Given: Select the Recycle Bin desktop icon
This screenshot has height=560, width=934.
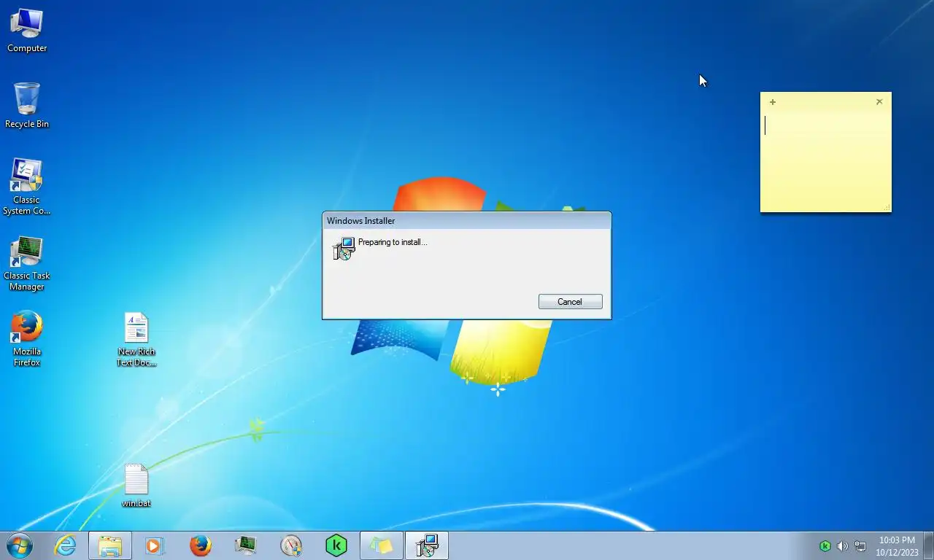Looking at the screenshot, I should tap(27, 106).
